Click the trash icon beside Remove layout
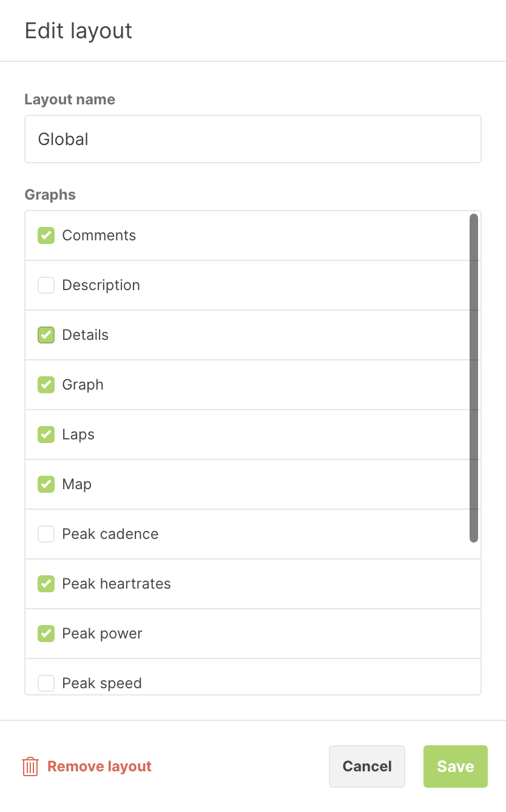The width and height of the screenshot is (506, 812). click(30, 766)
